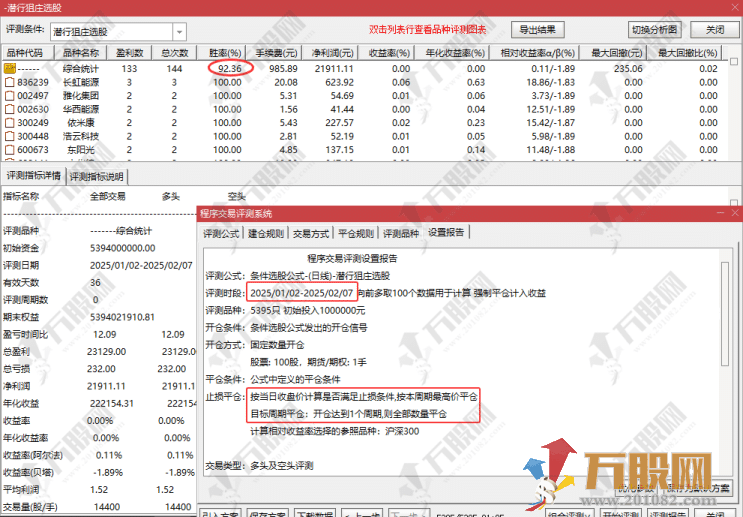Click the icon beside the 综合统计 summary row
The height and width of the screenshot is (517, 743).
coord(9,68)
